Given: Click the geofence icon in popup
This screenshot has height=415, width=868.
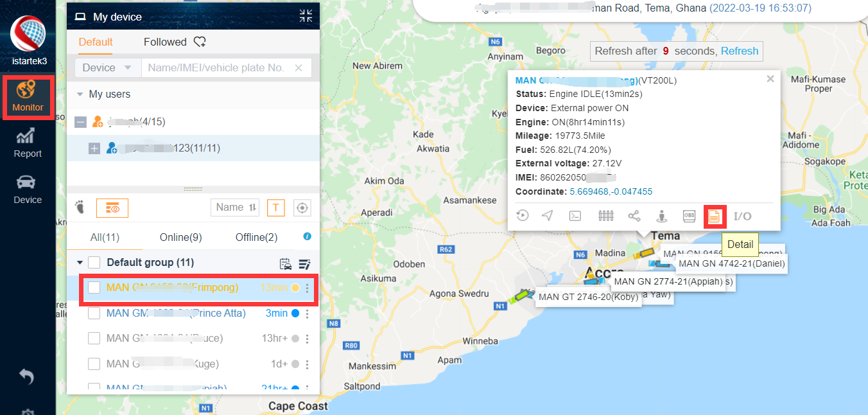Looking at the screenshot, I should (606, 216).
